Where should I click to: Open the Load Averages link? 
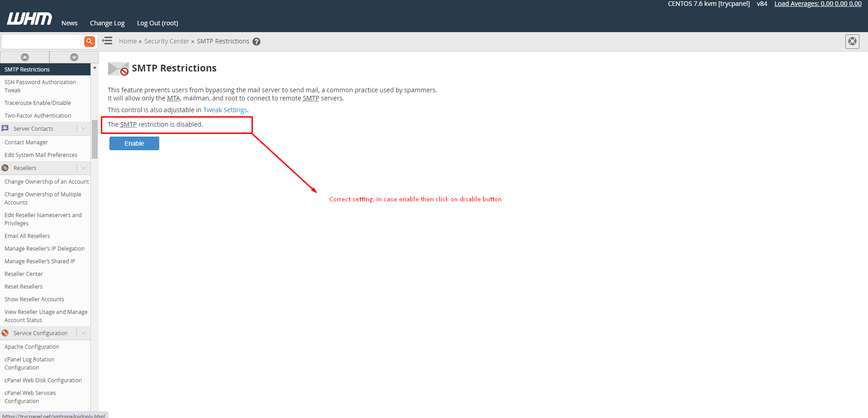pyautogui.click(x=818, y=4)
